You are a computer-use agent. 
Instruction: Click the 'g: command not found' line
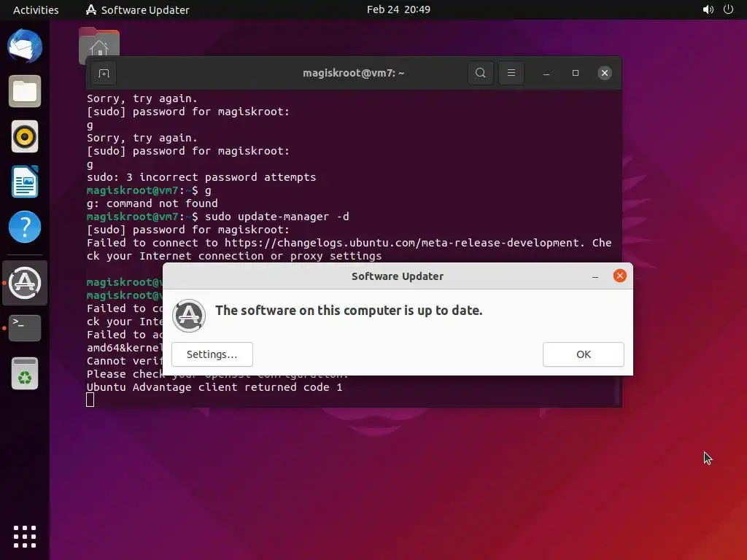[152, 203]
